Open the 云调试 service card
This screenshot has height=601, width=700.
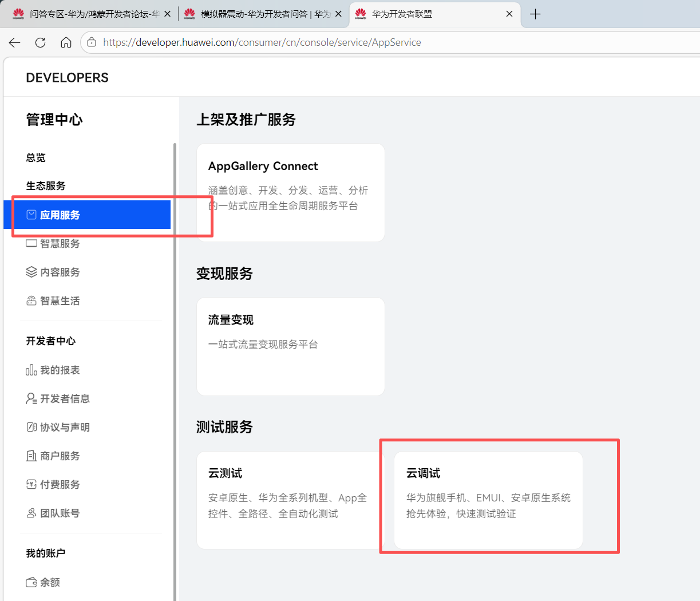(x=488, y=500)
